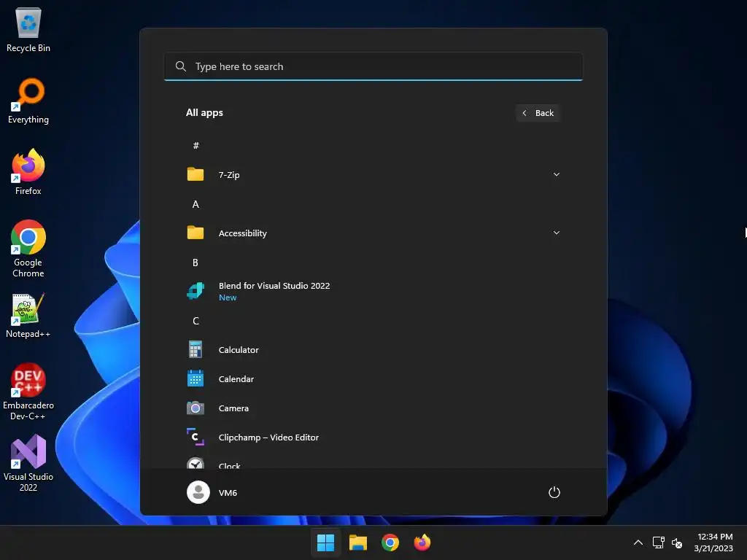Click the search magnifier icon
This screenshot has height=560, width=747.
coord(181,66)
